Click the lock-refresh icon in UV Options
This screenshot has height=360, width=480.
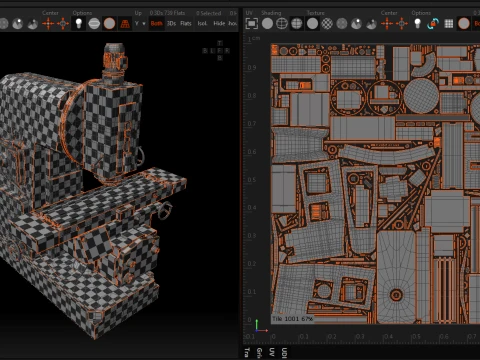[x=433, y=24]
